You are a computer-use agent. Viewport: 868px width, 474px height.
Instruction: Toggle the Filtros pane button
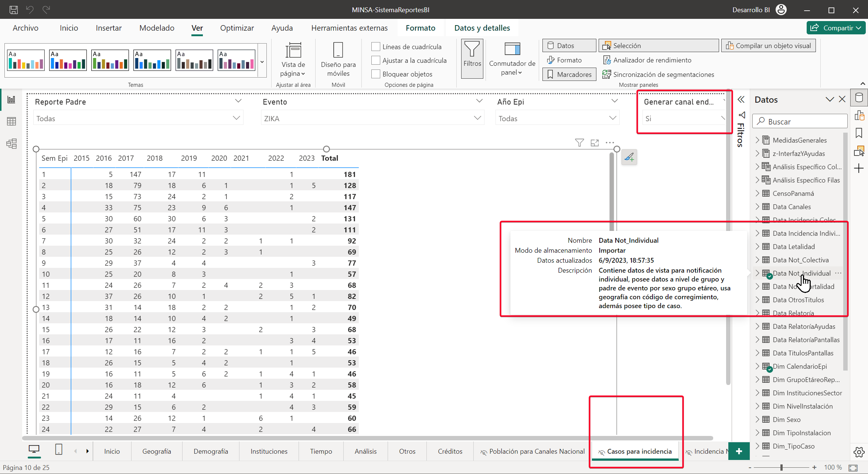pos(472,59)
